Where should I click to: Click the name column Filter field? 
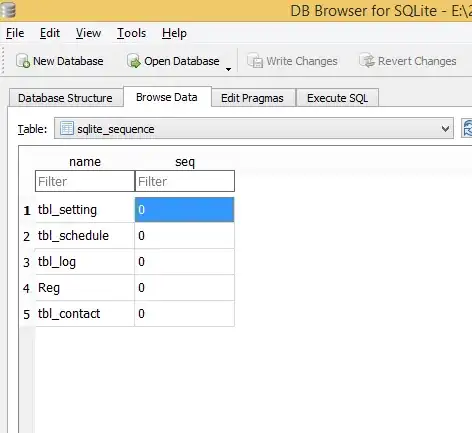coord(85,181)
